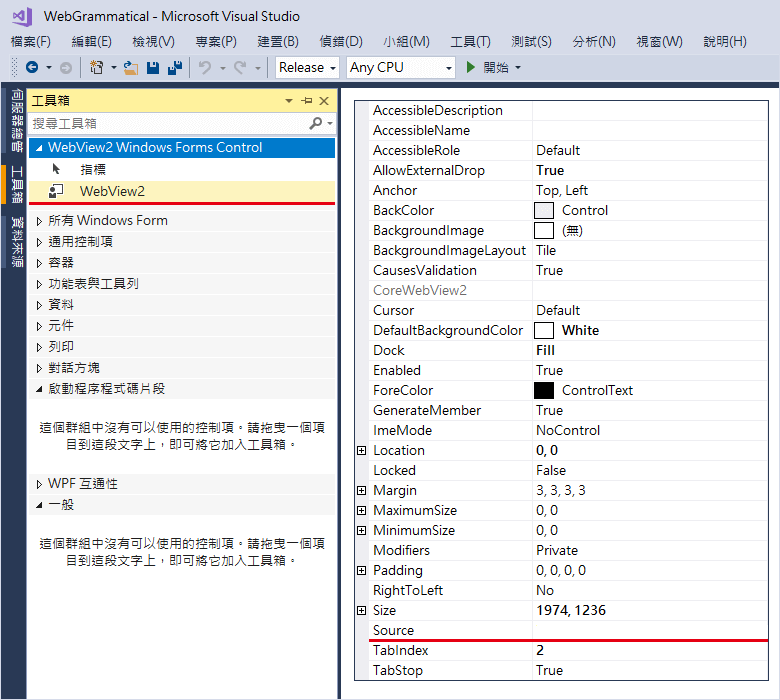Open the new project dropdown arrow

113,67
